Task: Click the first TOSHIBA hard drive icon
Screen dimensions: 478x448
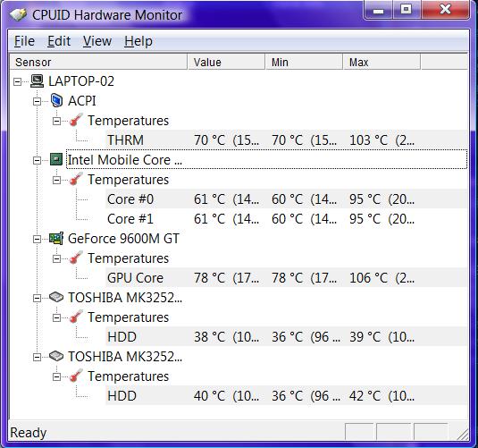Action: coord(56,297)
